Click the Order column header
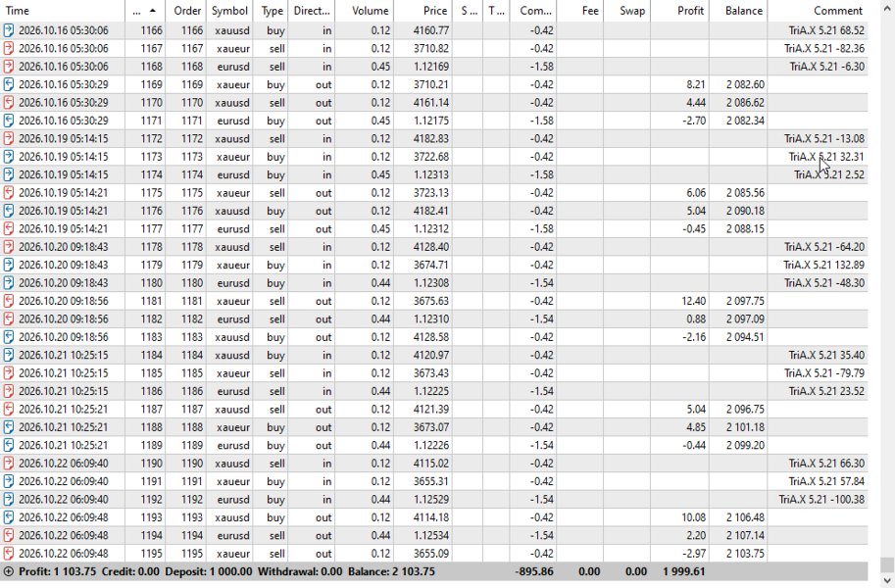895x588 pixels. [186, 10]
